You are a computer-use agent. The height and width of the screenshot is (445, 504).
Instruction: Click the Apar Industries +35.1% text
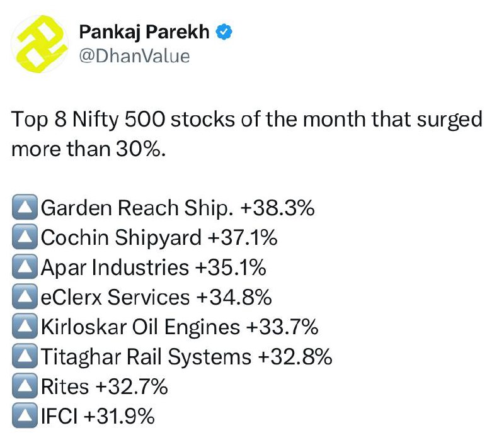(x=154, y=268)
